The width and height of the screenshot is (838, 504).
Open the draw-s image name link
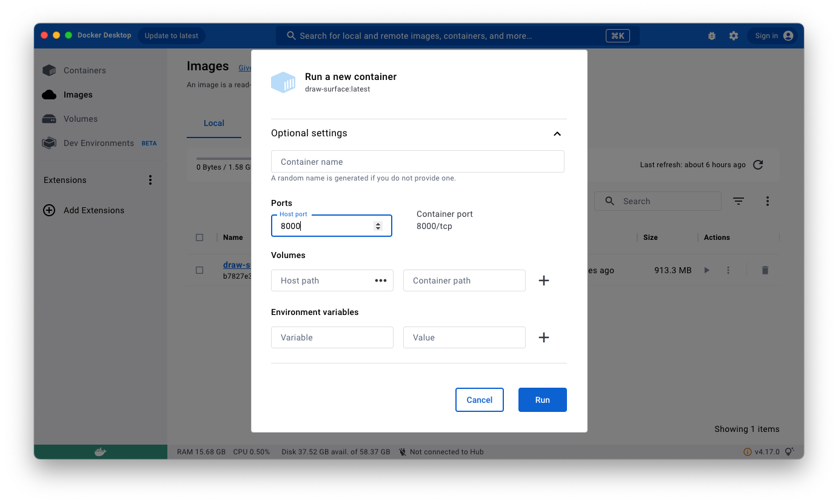pyautogui.click(x=236, y=265)
